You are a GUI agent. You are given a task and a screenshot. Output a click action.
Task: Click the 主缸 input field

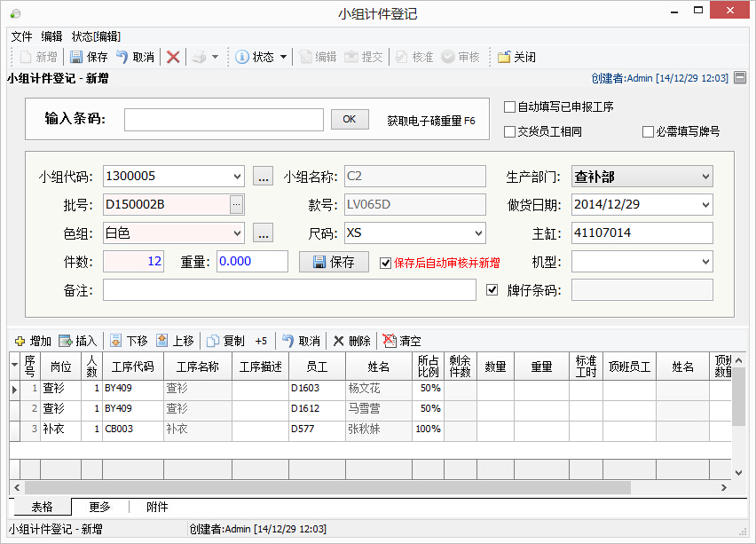click(x=642, y=233)
